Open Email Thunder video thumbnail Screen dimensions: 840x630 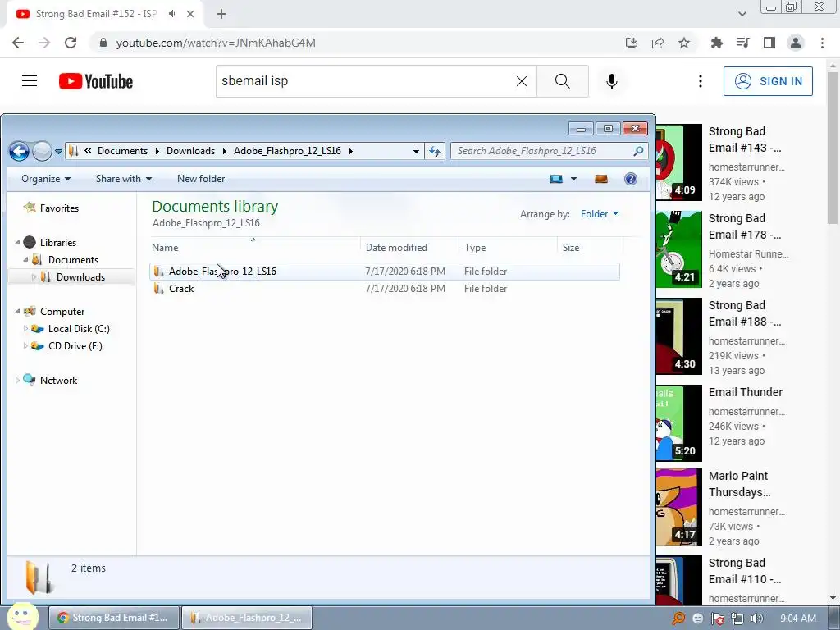[678, 422]
